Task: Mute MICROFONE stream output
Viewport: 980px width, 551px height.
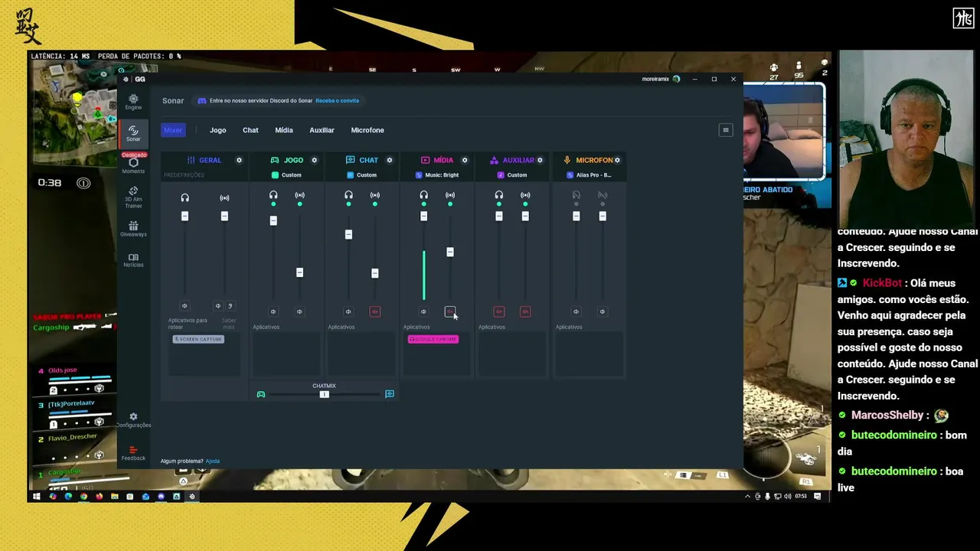Action: [603, 311]
